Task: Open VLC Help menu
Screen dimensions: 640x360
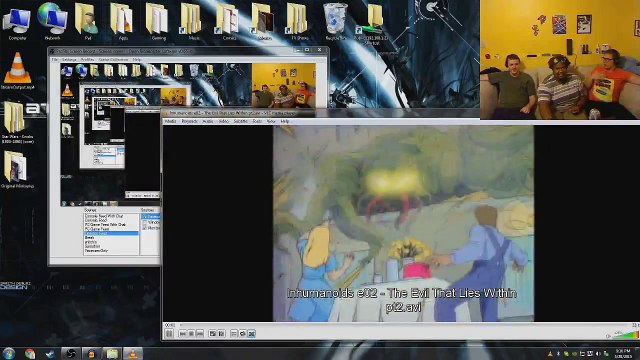Action: pos(284,122)
